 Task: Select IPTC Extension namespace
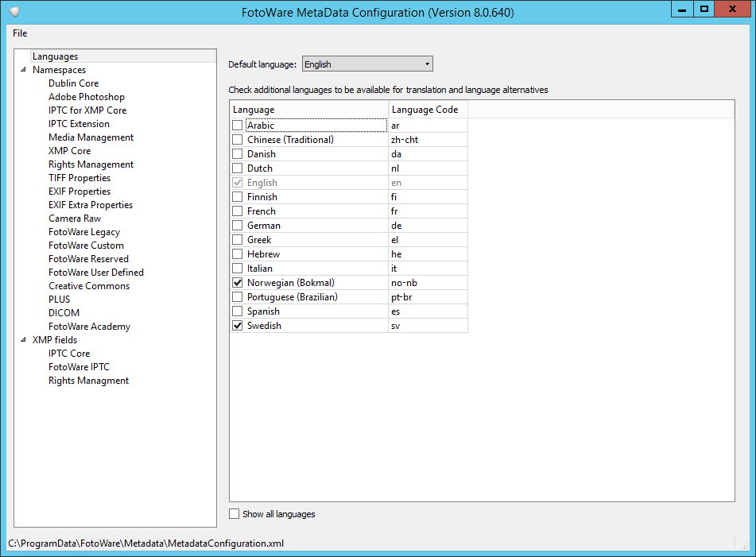click(79, 124)
